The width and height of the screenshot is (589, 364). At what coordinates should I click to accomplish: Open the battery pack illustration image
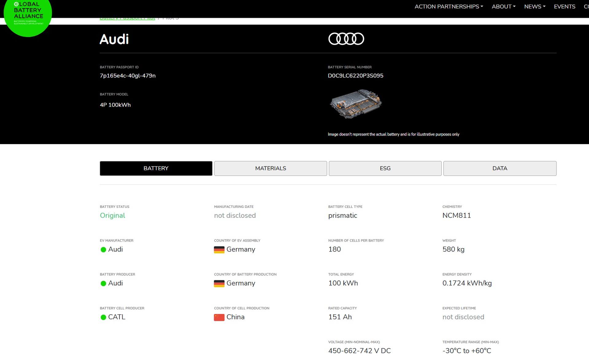point(356,104)
